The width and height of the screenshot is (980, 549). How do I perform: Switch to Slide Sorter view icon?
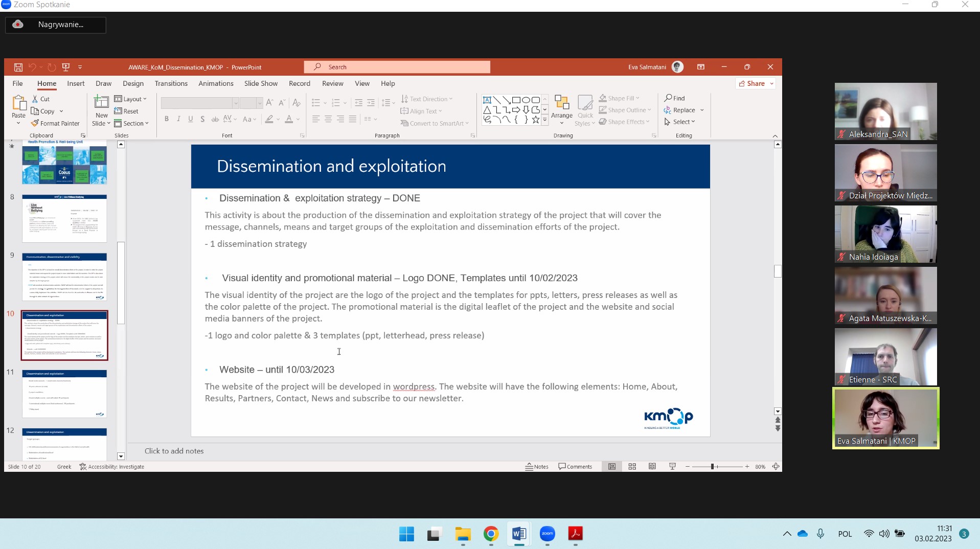(632, 467)
